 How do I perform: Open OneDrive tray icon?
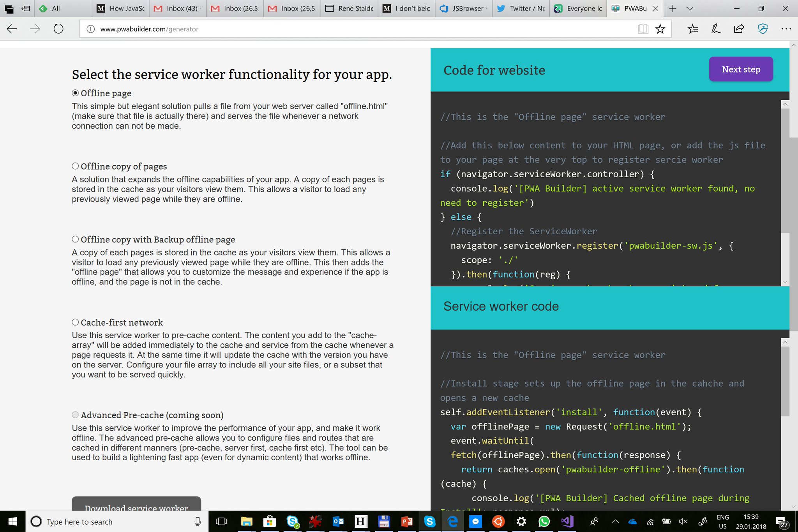[632, 521]
